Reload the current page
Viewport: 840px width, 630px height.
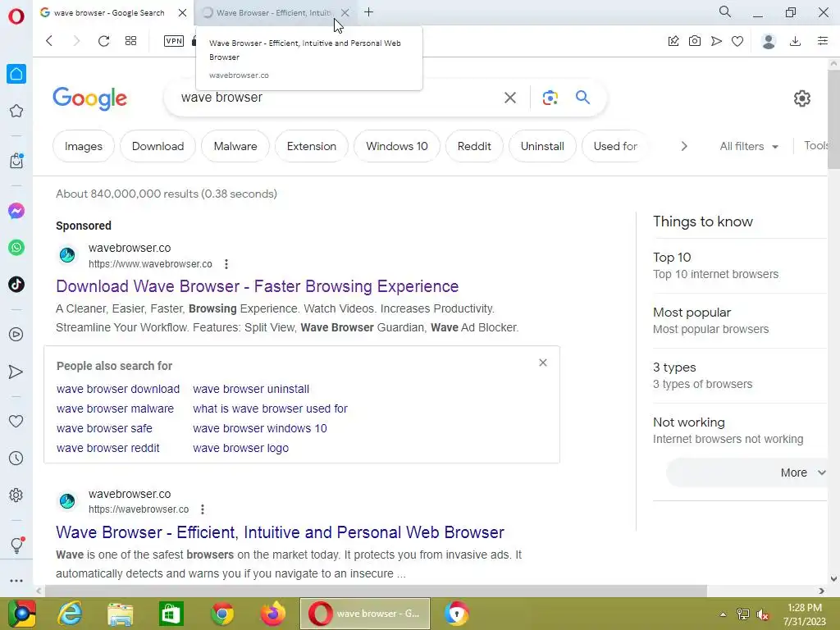(103, 41)
